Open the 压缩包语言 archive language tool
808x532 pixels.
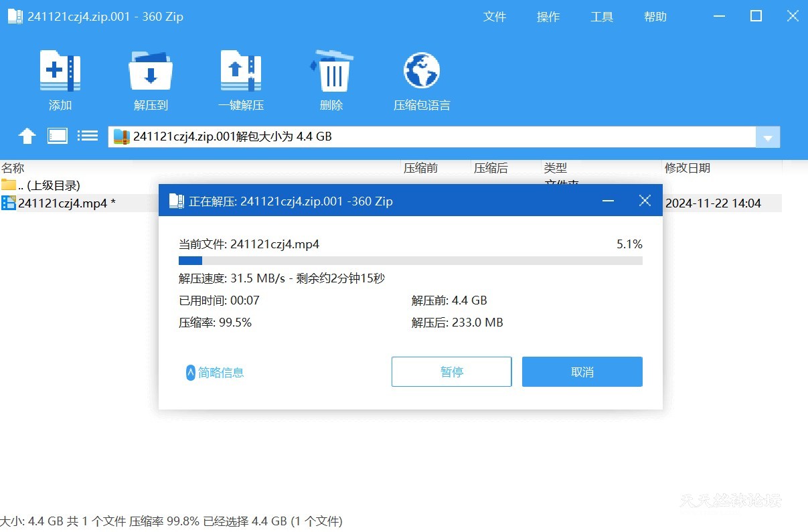(x=421, y=78)
